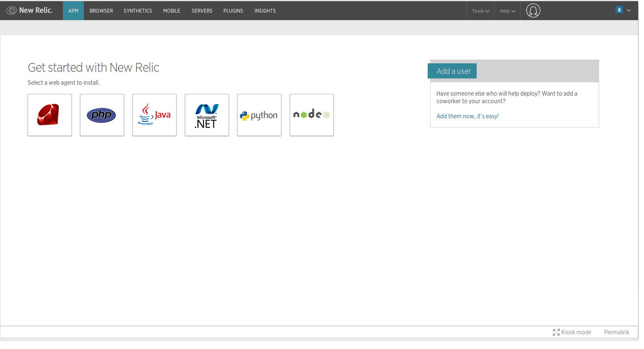The image size is (644, 349).
Task: Follow the 'Add them now, it's easy!' link
Action: [x=467, y=116]
